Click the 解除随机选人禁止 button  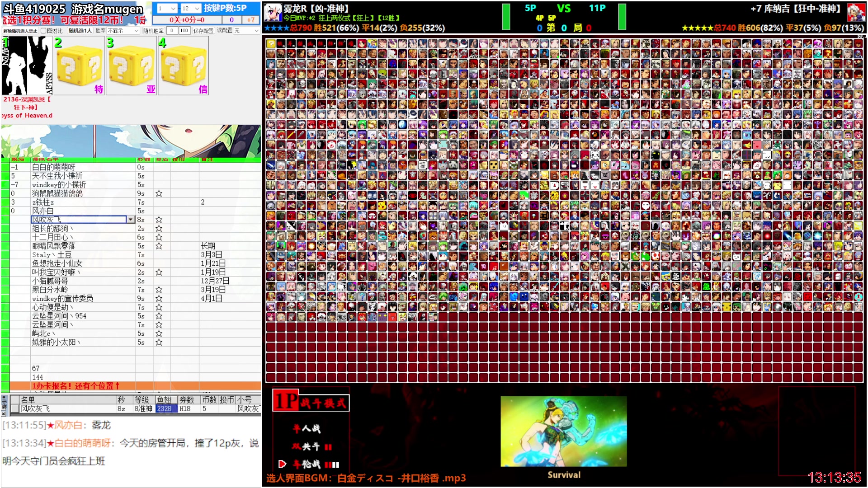(x=20, y=31)
